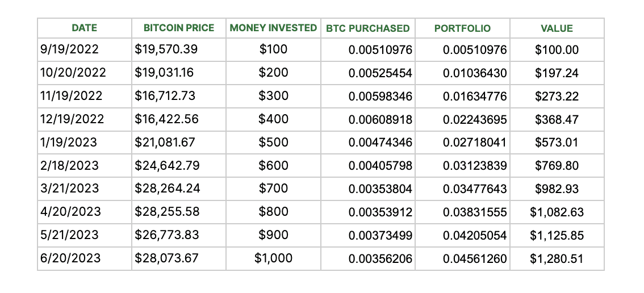Image resolution: width=644 pixels, height=293 pixels.
Task: Select the date cell 12/19/2022
Action: coord(84,119)
